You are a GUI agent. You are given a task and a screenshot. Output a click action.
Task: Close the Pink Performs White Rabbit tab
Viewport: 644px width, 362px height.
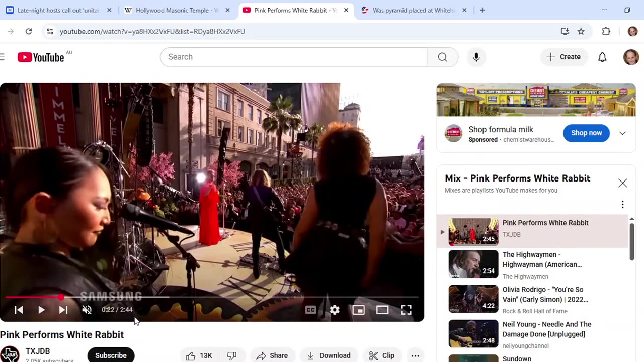[x=346, y=10]
